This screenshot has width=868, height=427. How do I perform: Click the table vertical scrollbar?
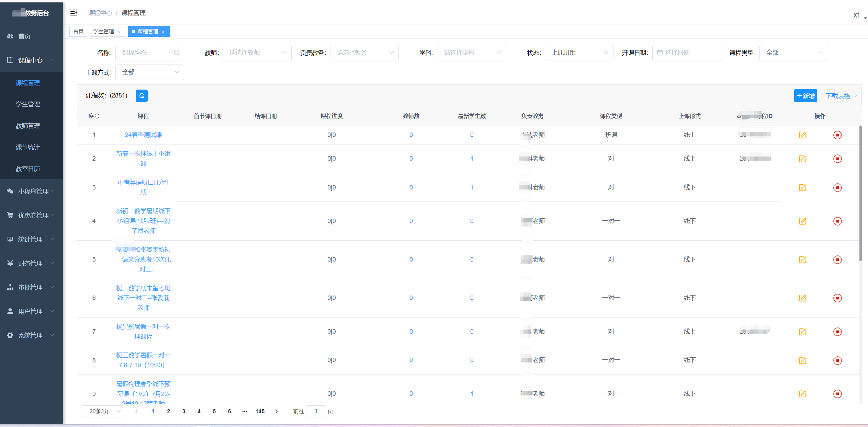tap(860, 194)
